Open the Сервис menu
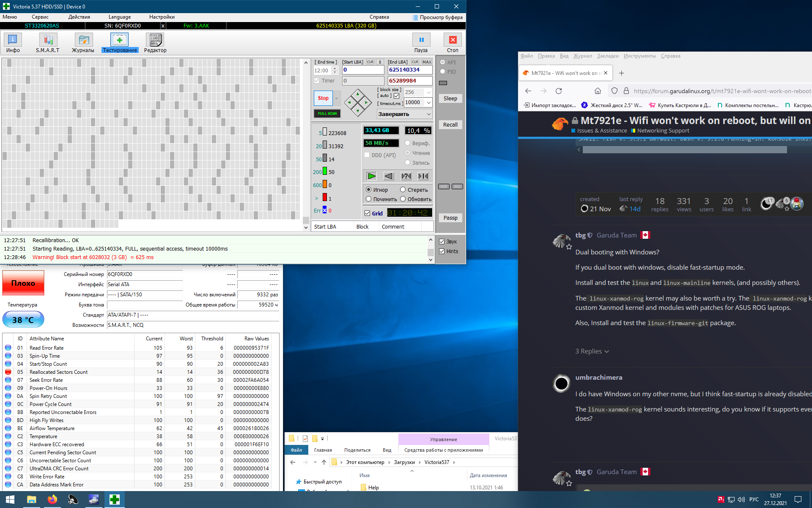Image resolution: width=812 pixels, height=508 pixels. pyautogui.click(x=40, y=17)
